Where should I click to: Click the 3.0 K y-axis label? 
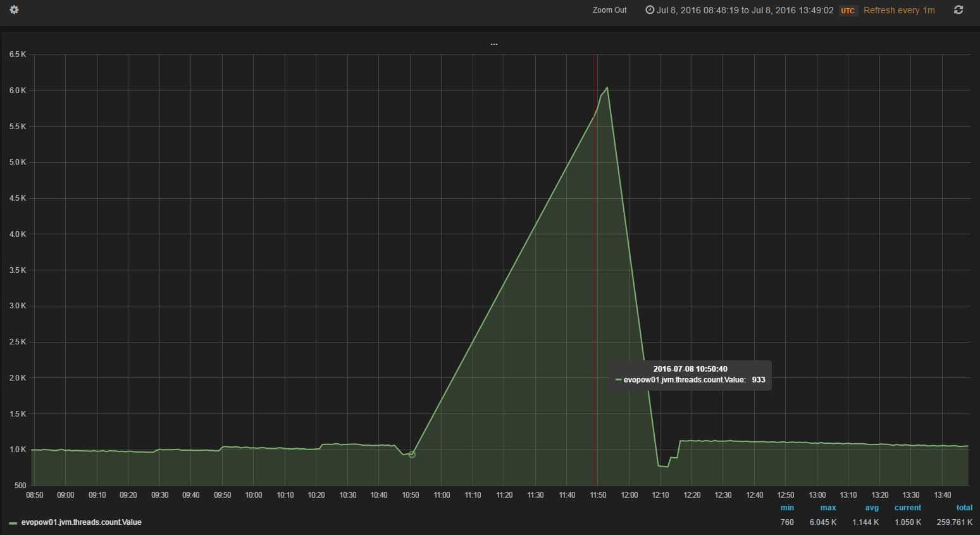18,306
